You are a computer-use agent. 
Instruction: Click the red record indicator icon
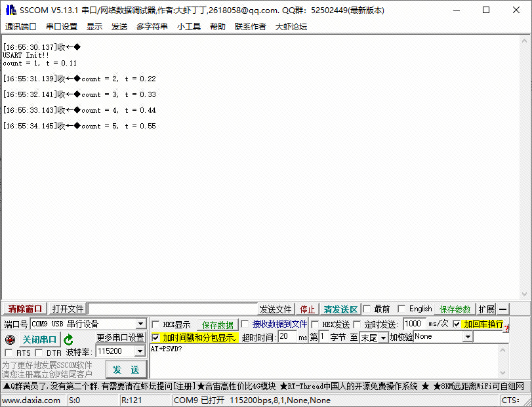pyautogui.click(x=10, y=339)
